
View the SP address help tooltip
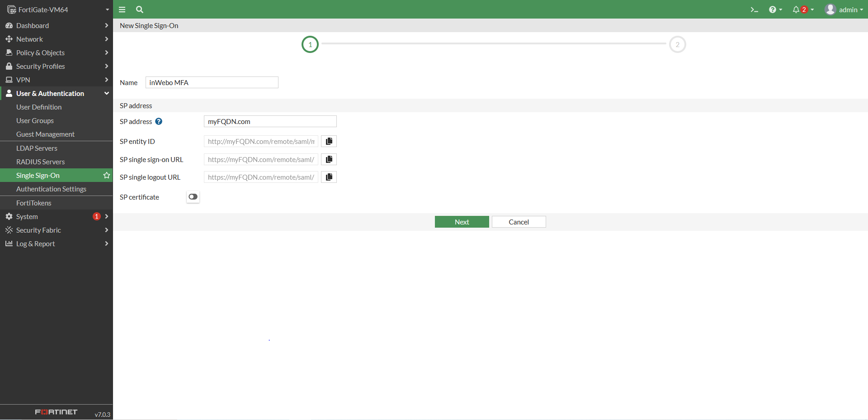pos(158,121)
